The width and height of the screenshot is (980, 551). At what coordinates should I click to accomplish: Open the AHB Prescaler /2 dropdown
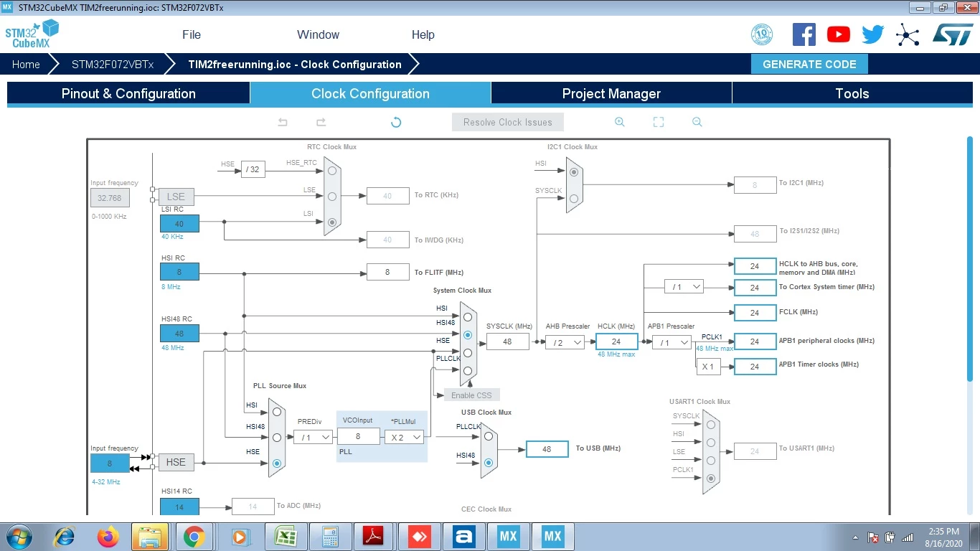point(565,343)
